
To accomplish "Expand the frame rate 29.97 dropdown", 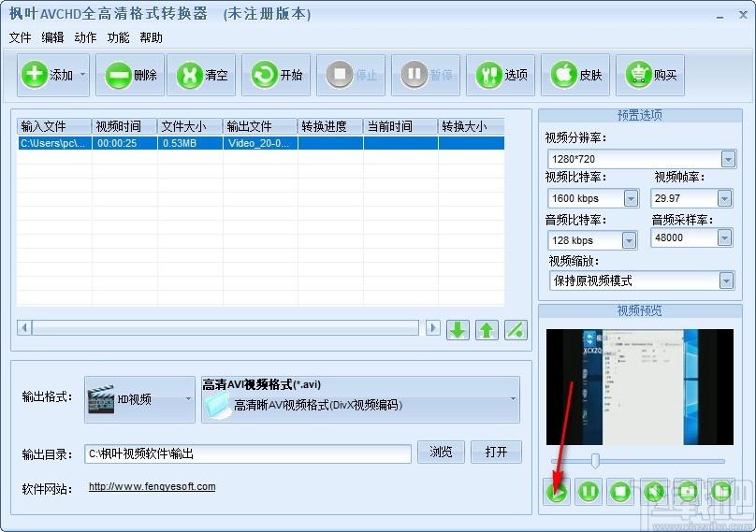I will coord(724,198).
